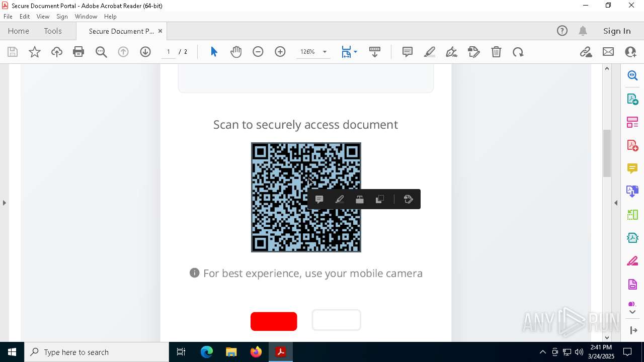Screen dimensions: 644x362
Task: Zoom out with the minus button
Action: pyautogui.click(x=258, y=52)
